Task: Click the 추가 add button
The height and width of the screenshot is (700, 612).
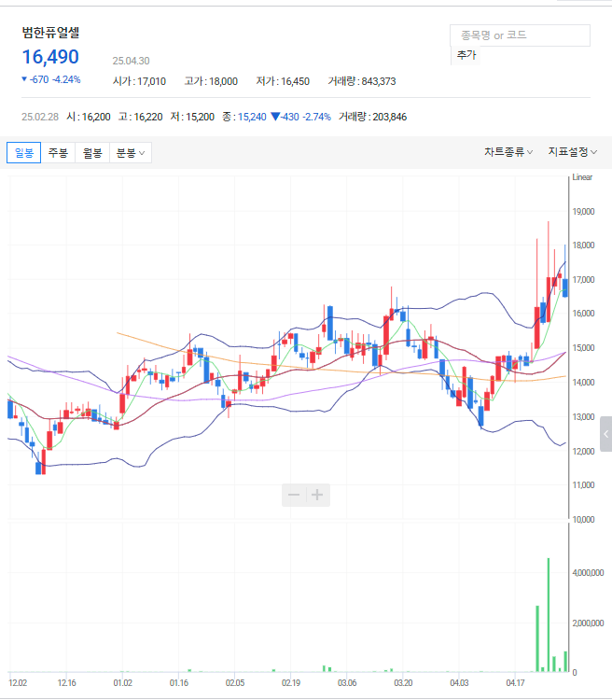Action: (466, 55)
